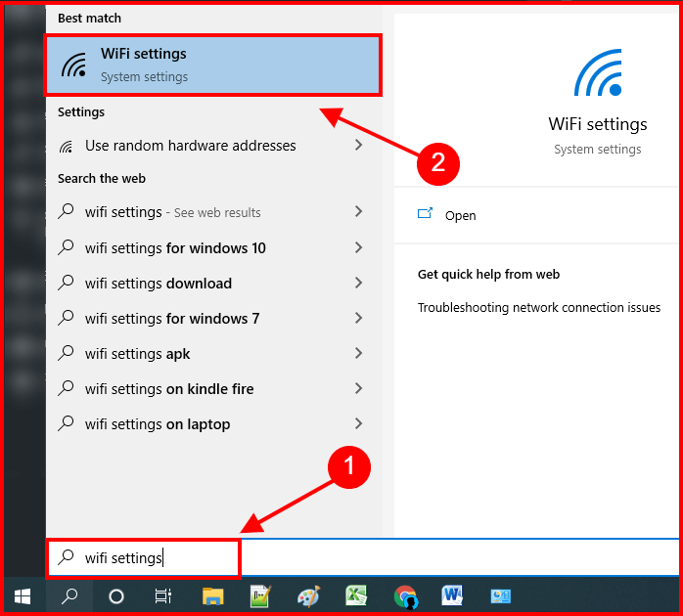
Task: Click WiFi icon next to random hardware addresses
Action: [x=66, y=147]
